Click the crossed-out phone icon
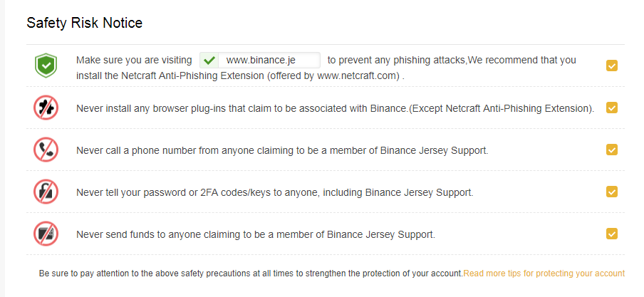This screenshot has height=297, width=644. tap(46, 150)
